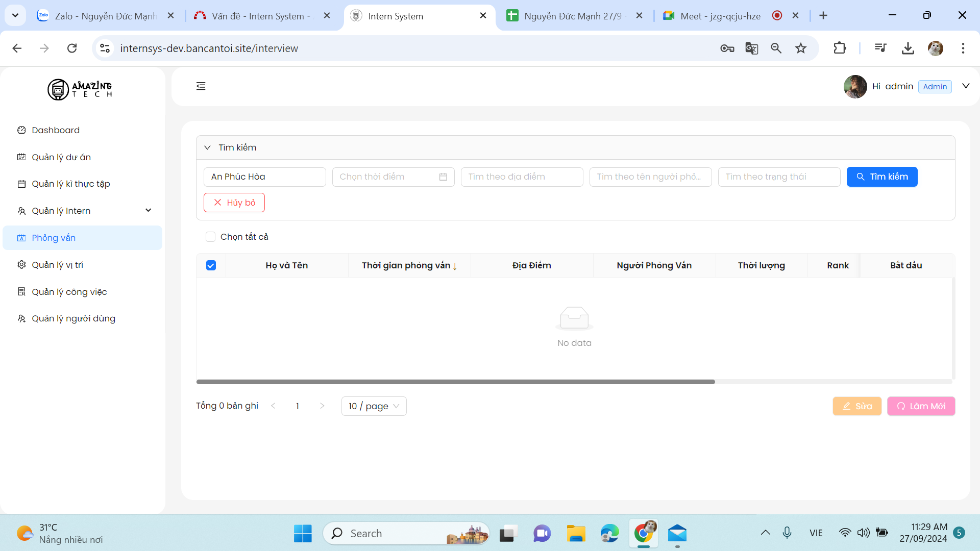Open File Explorer from the taskbar
The image size is (980, 551).
576,534
